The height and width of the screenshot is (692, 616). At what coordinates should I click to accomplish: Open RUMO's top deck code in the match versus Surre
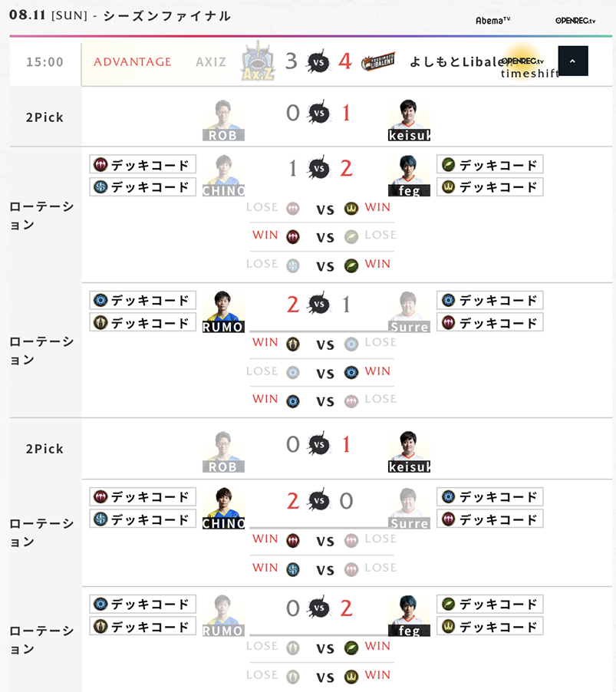point(143,300)
